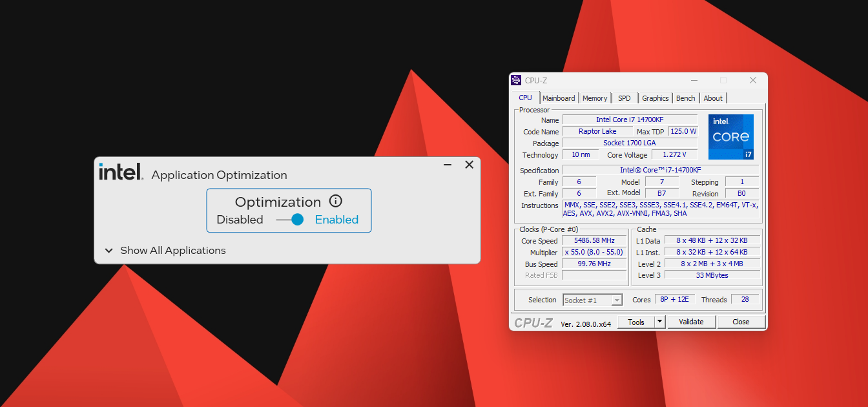
Task: Click the CPU-Z version text 2.08.0.x64
Action: (x=586, y=324)
